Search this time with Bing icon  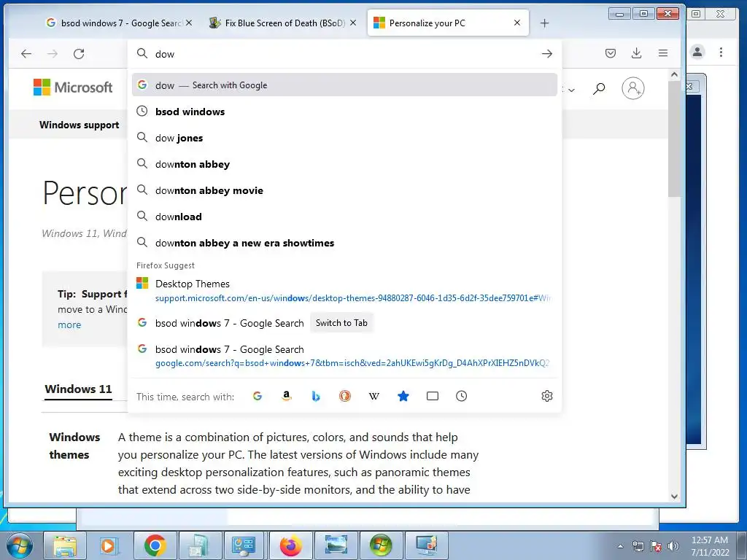click(315, 396)
